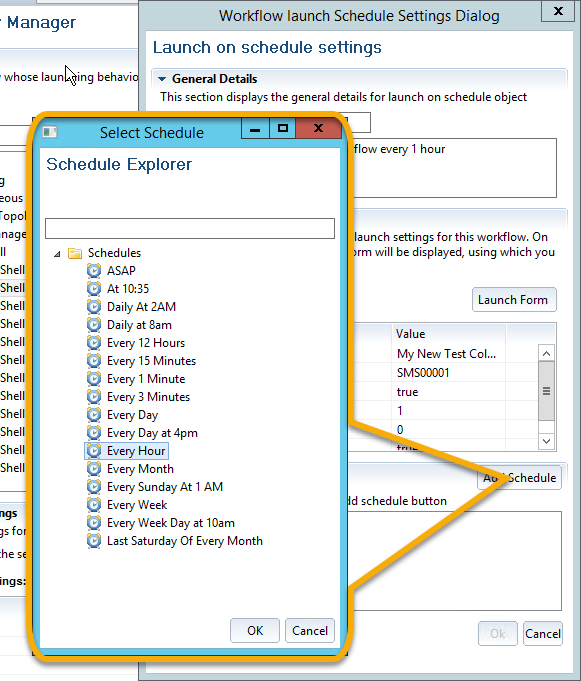Viewport: 581px width, 681px height.
Task: Click the Select Schedule window title icon
Action: coord(50,132)
